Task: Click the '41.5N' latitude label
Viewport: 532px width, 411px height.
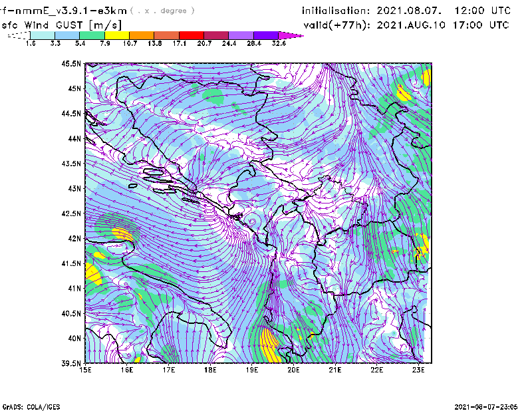Action: (x=71, y=263)
